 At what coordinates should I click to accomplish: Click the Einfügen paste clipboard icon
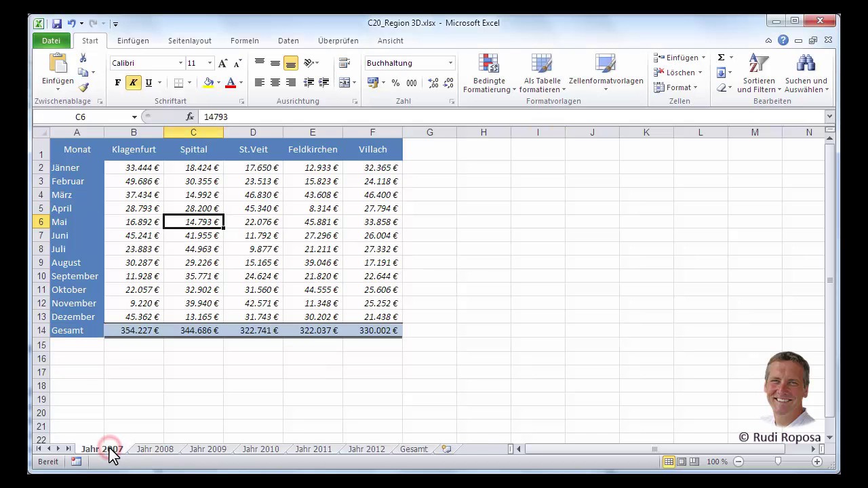click(x=58, y=64)
